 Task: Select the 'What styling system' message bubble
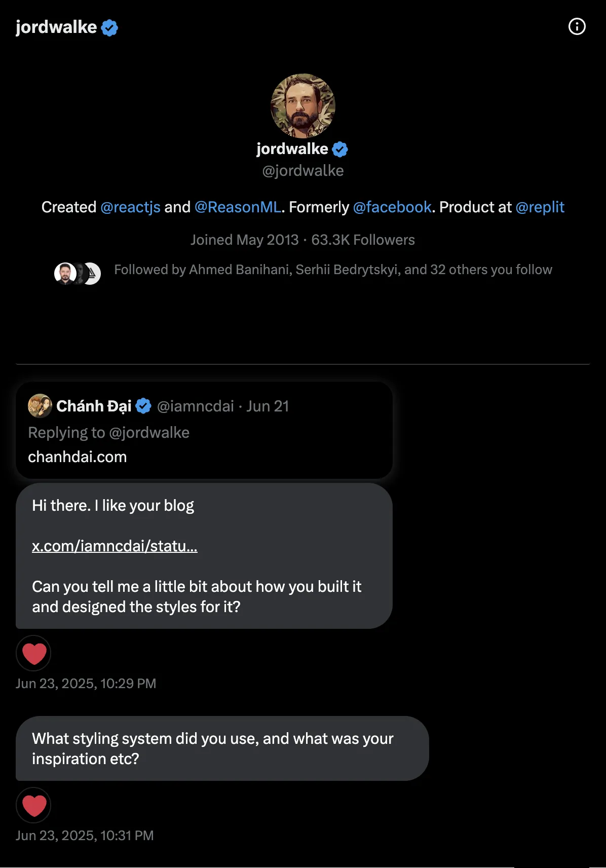[222, 748]
